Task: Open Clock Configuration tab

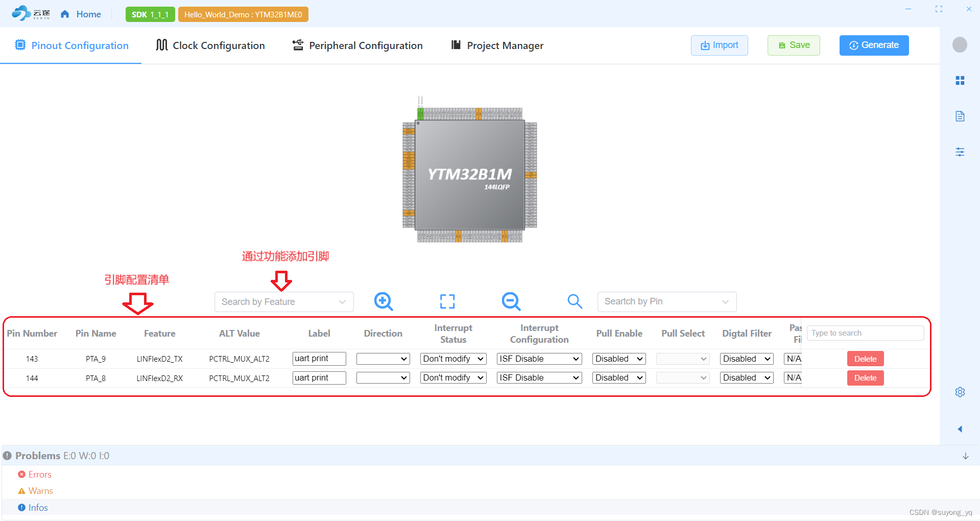Action: pyautogui.click(x=210, y=45)
